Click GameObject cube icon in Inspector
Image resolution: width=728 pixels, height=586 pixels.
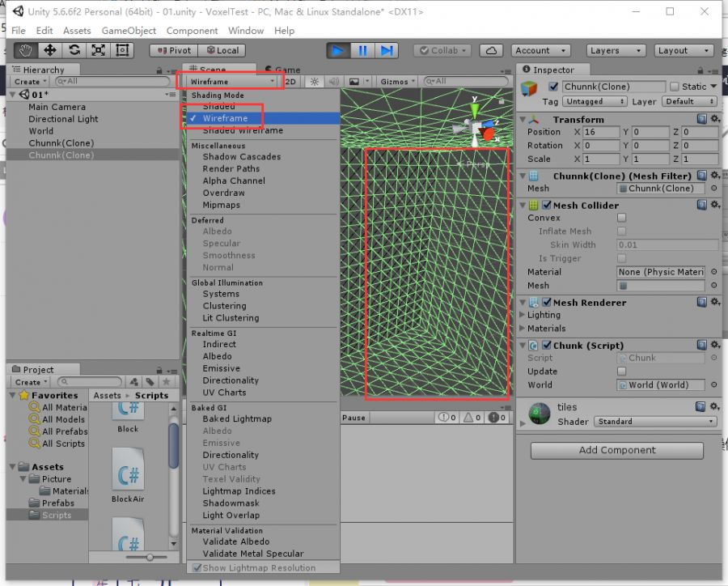(x=529, y=88)
